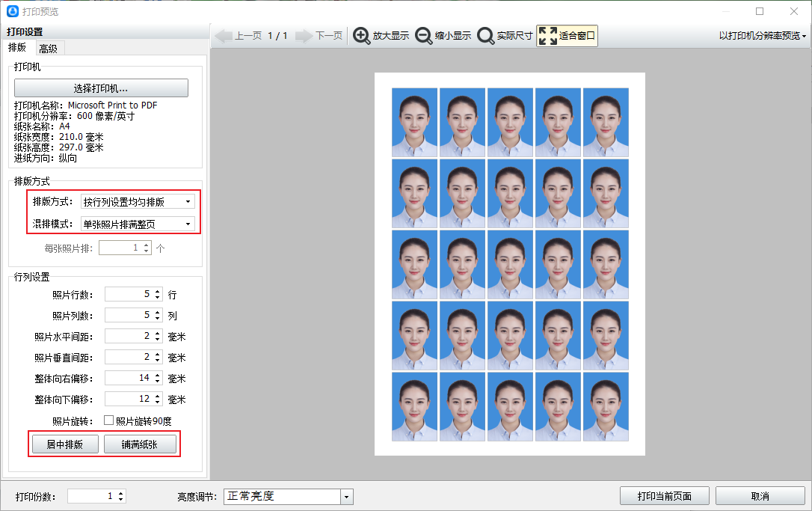
Task: Go to previous page with the left arrow
Action: coord(224,36)
